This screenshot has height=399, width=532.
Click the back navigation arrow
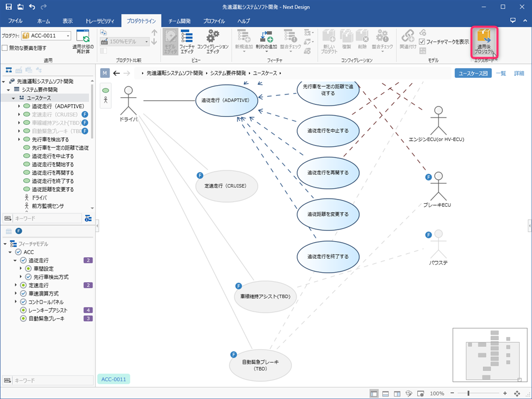[x=116, y=73]
